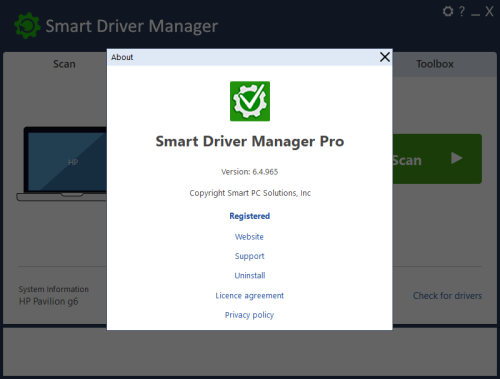Click the Check for drivers link
Image resolution: width=500 pixels, height=379 pixels.
447,296
